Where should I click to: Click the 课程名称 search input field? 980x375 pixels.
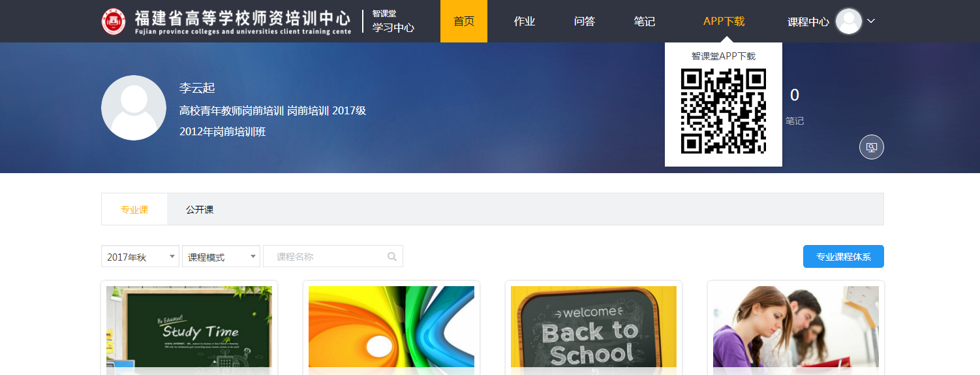coord(326,257)
